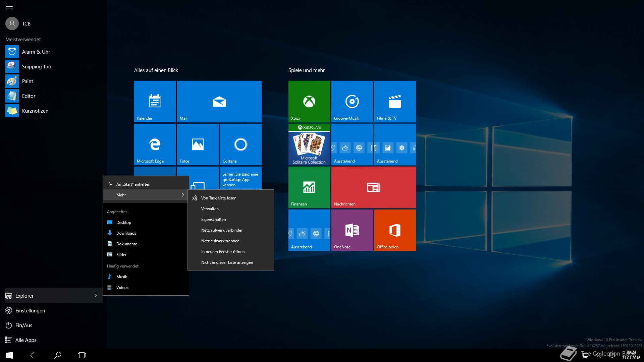
Task: Expand the Mehr submenu
Action: tap(146, 195)
